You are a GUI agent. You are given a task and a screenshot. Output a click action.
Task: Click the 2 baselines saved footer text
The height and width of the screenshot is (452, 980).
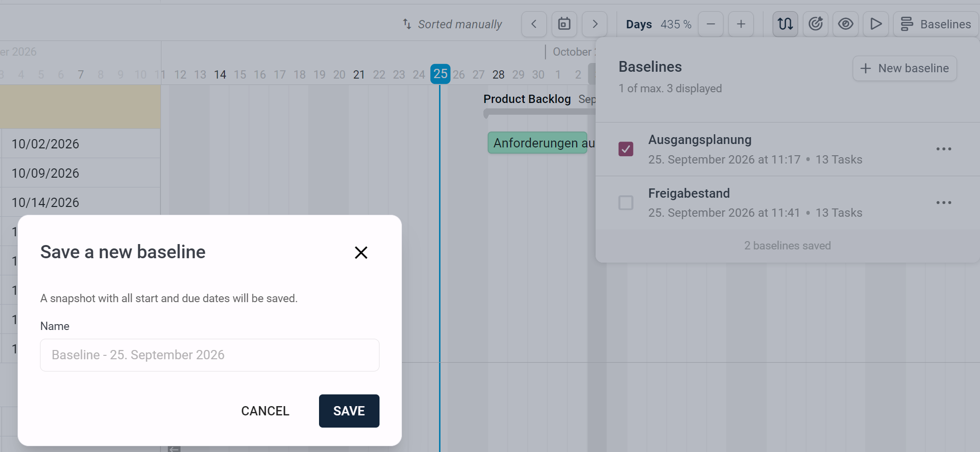click(x=787, y=246)
